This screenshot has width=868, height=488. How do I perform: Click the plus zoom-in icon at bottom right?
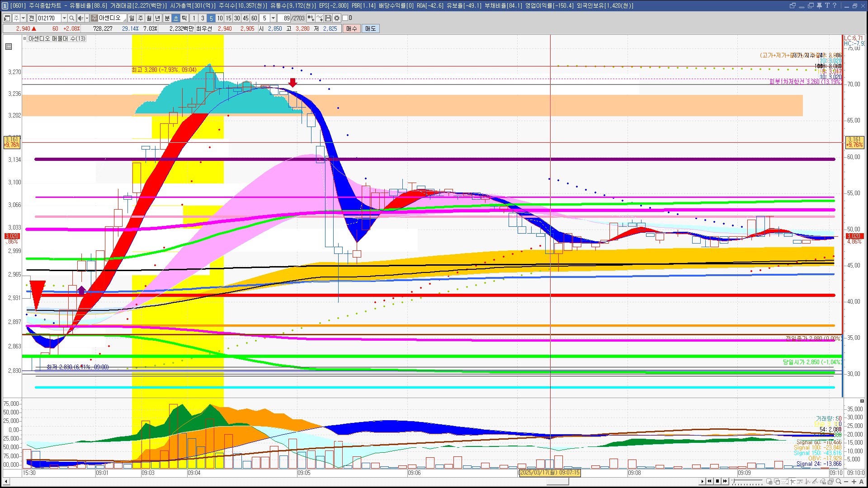(x=854, y=482)
